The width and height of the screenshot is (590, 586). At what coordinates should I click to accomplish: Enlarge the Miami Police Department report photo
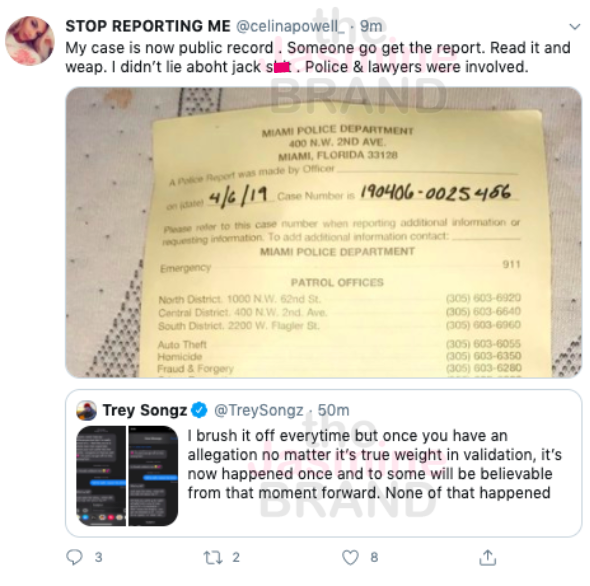(x=324, y=232)
